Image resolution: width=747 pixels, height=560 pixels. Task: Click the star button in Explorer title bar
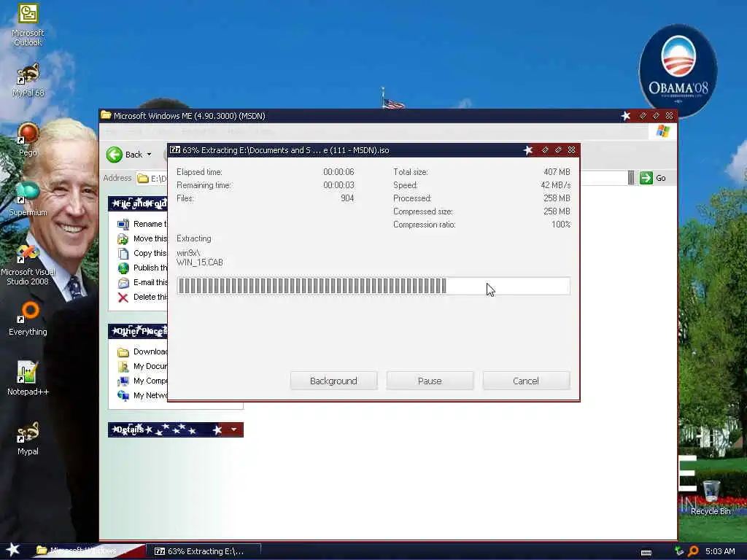tap(626, 116)
